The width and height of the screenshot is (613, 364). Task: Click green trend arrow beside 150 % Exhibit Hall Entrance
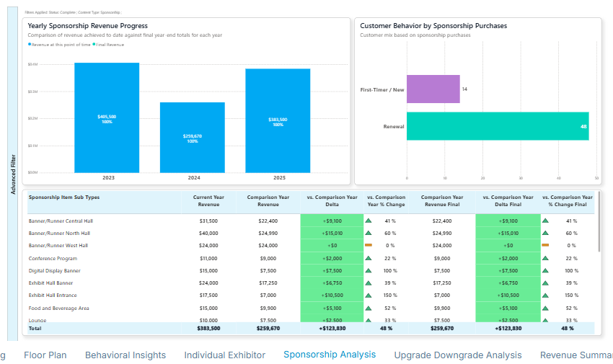369,296
